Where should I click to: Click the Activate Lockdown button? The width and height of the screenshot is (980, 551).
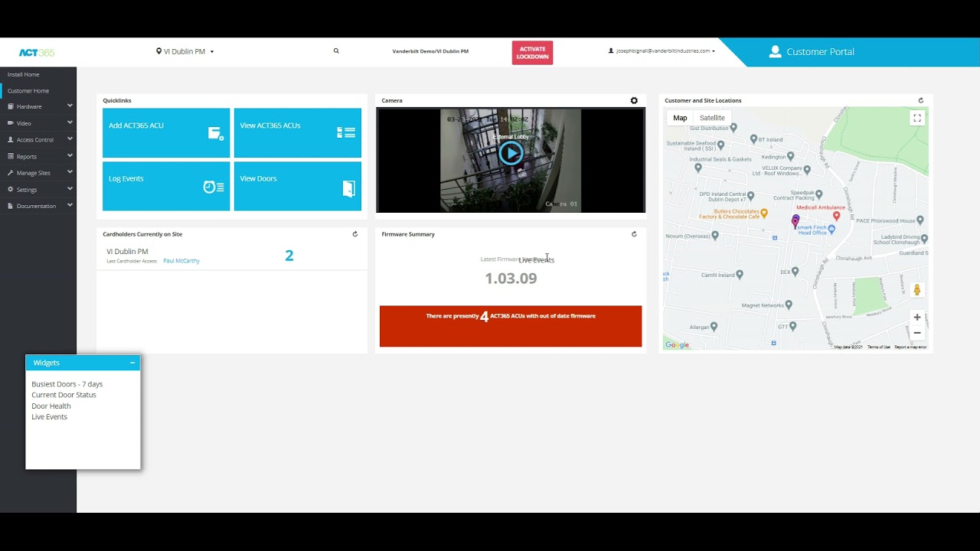tap(532, 53)
